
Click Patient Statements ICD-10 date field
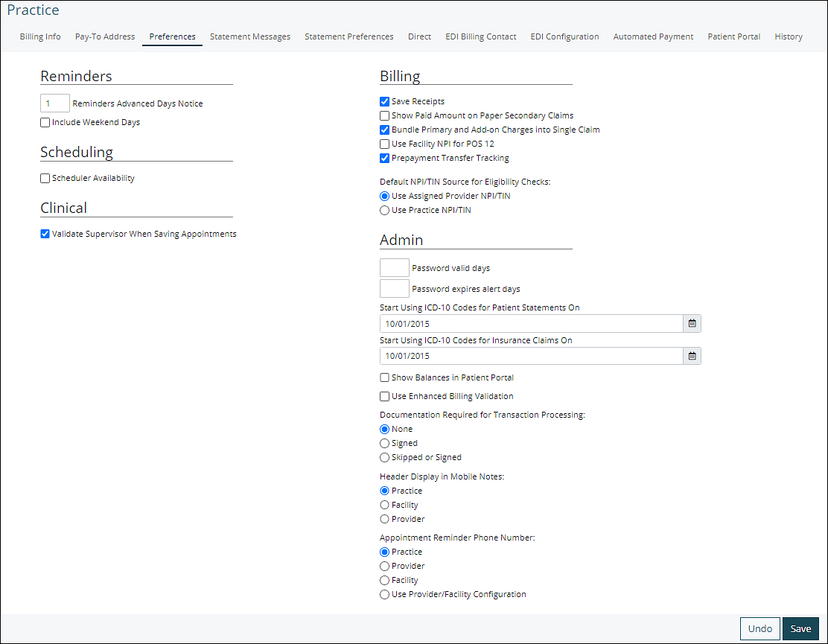pyautogui.click(x=531, y=324)
